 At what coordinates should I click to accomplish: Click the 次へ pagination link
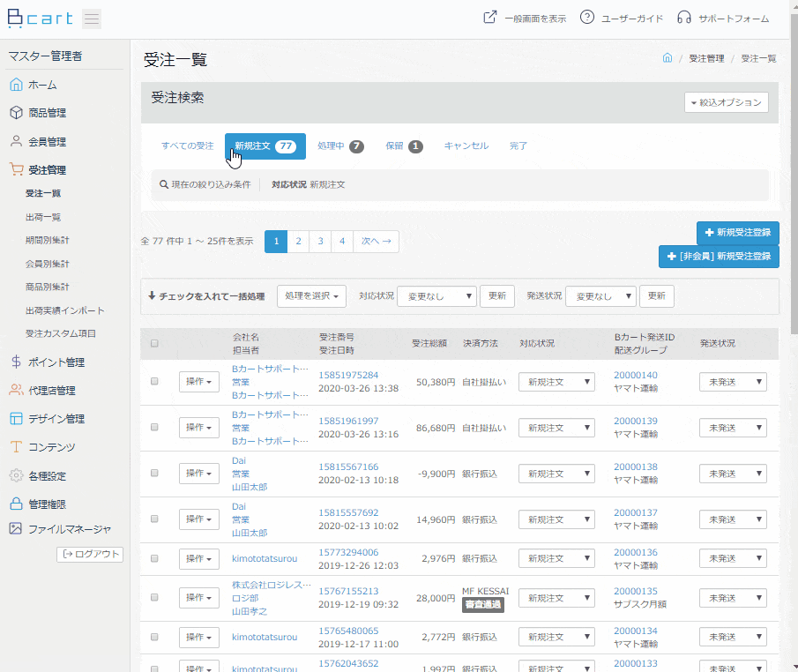point(377,242)
